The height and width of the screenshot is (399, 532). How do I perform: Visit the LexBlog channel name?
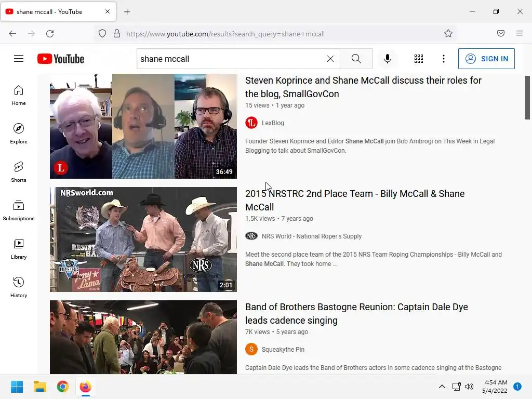[273, 123]
